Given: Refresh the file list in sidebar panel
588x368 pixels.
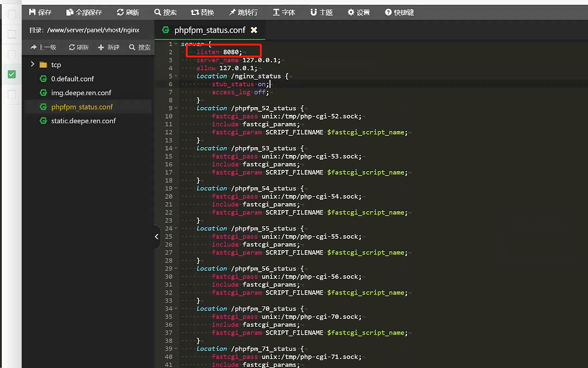Looking at the screenshot, I should coord(79,47).
